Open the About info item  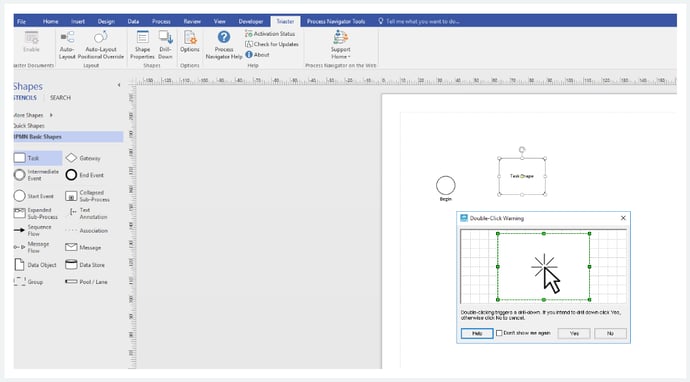click(x=257, y=55)
